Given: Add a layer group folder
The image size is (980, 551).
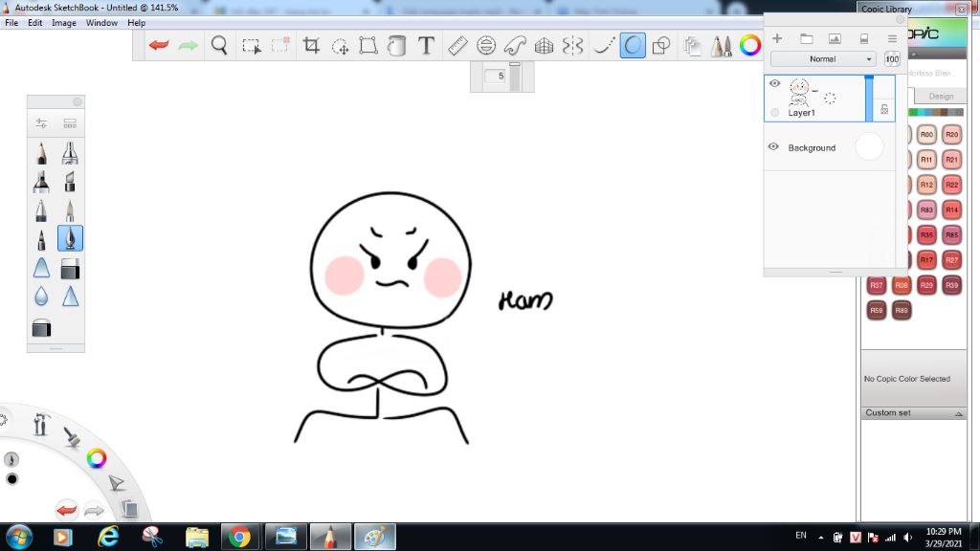Looking at the screenshot, I should click(x=806, y=38).
